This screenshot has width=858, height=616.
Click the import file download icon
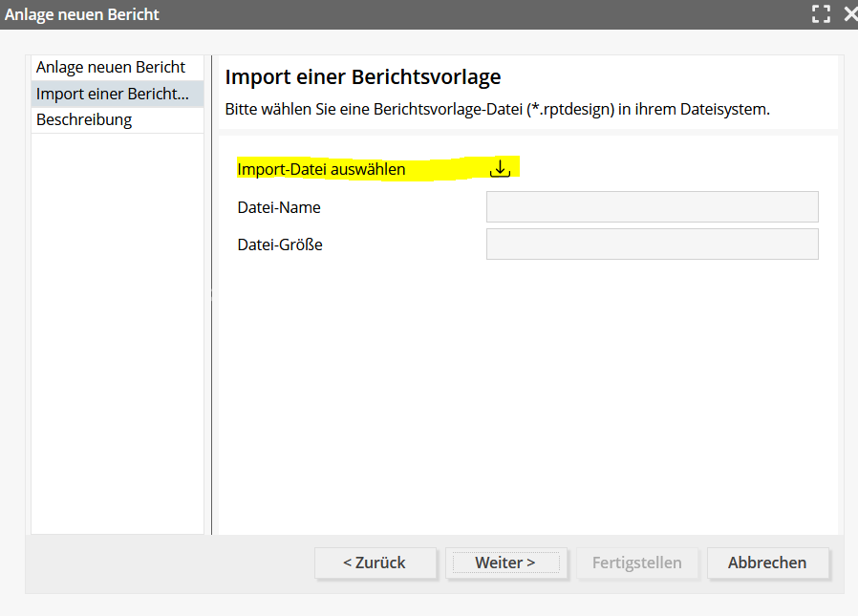click(x=500, y=168)
